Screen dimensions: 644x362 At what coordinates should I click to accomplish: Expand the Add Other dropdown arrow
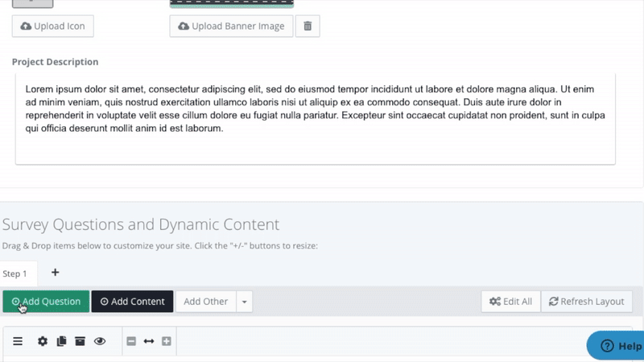pyautogui.click(x=246, y=302)
